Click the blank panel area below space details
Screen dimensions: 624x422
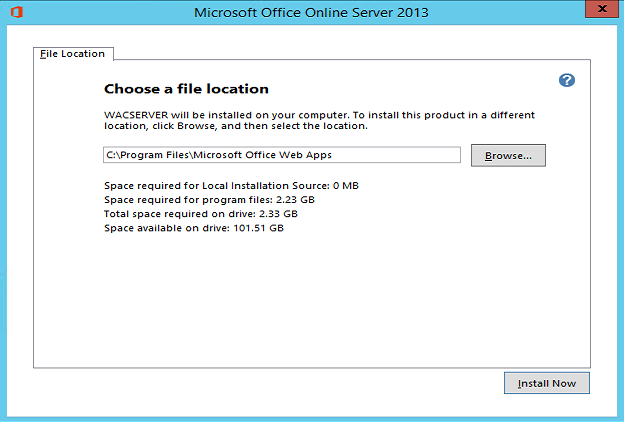[x=310, y=300]
